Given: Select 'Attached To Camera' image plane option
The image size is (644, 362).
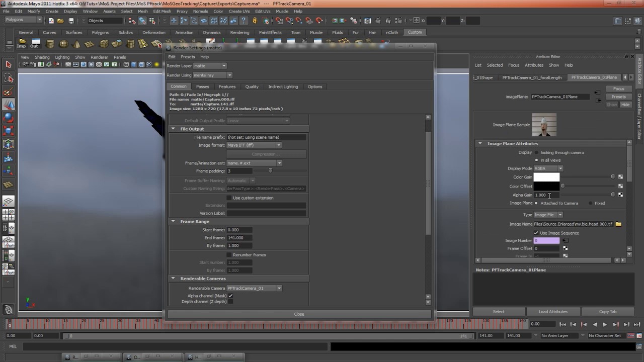Looking at the screenshot, I should 536,203.
